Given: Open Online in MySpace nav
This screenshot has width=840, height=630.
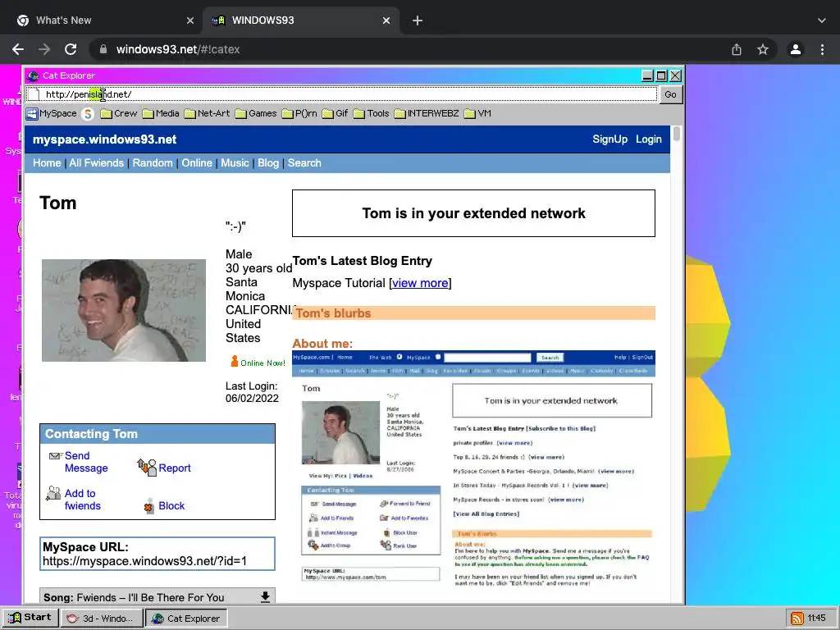Looking at the screenshot, I should tap(197, 163).
